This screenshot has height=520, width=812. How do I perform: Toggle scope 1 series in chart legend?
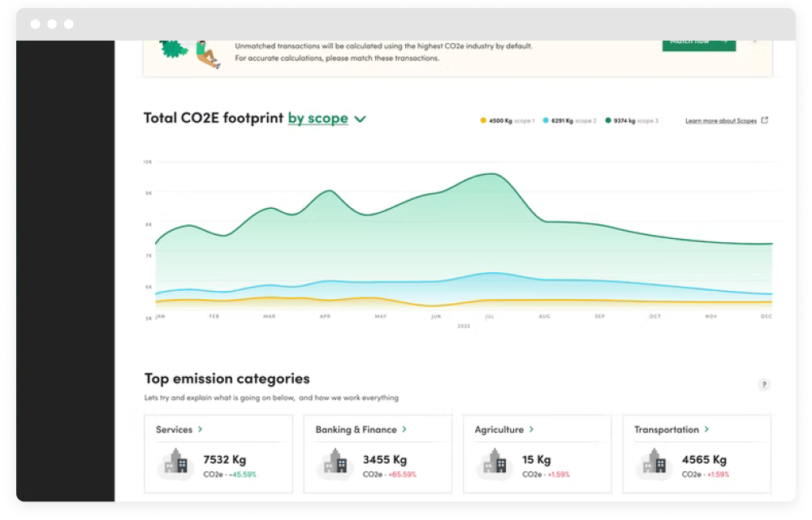point(508,121)
